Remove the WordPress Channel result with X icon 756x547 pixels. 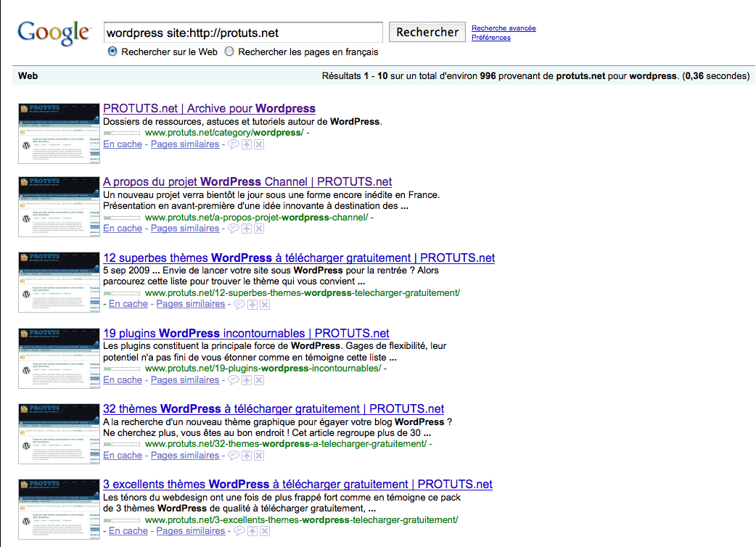[x=259, y=229]
